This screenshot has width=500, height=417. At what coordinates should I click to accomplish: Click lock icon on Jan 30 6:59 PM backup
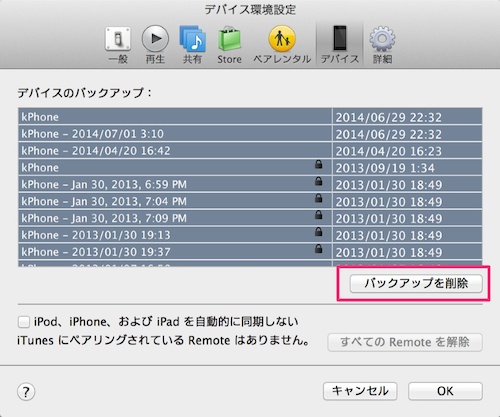point(319,181)
